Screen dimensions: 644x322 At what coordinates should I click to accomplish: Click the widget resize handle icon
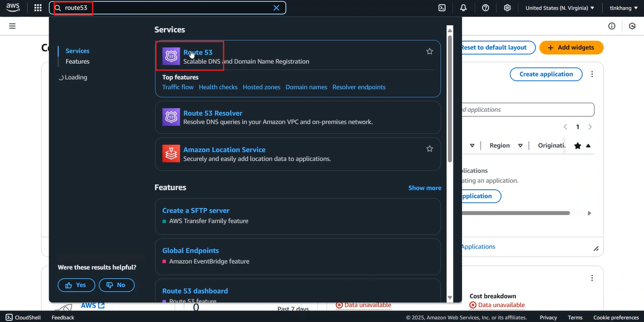596,248
